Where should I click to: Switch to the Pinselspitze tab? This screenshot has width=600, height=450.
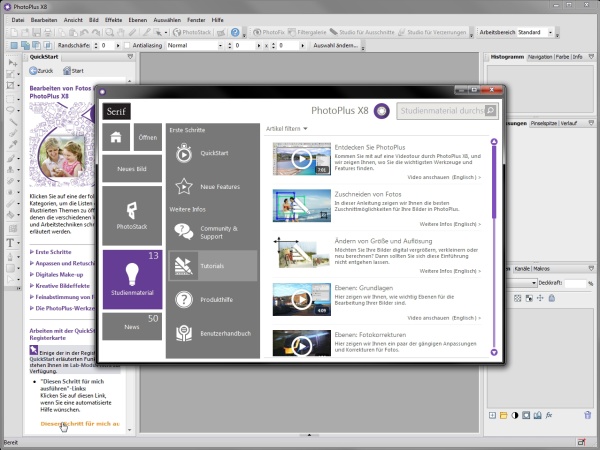[544, 123]
